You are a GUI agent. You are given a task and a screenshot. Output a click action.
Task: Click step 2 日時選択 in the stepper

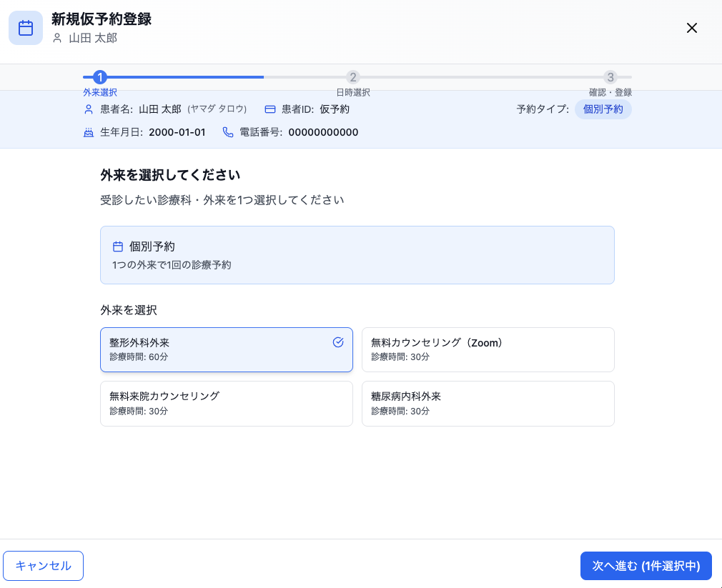pos(354,76)
